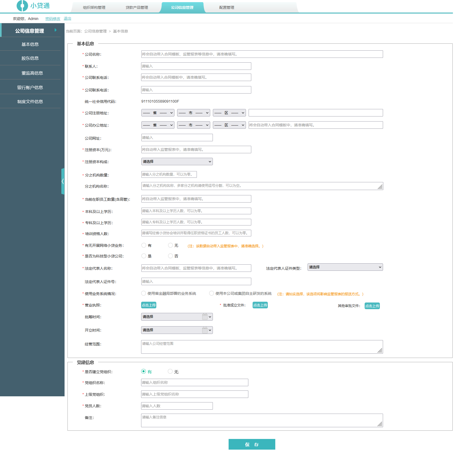The height and width of the screenshot is (476, 454).
Task: Switch to 贷款产品管理 tab
Action: [x=137, y=7]
